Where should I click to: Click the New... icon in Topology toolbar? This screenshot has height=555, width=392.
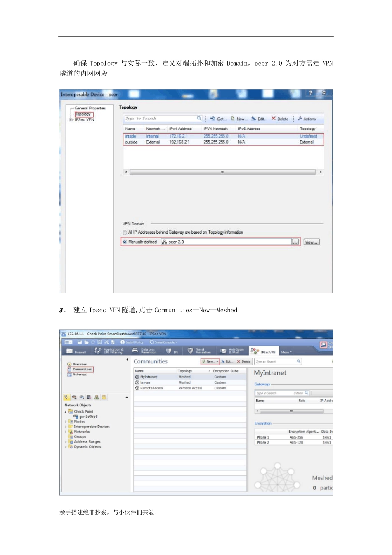pos(233,119)
